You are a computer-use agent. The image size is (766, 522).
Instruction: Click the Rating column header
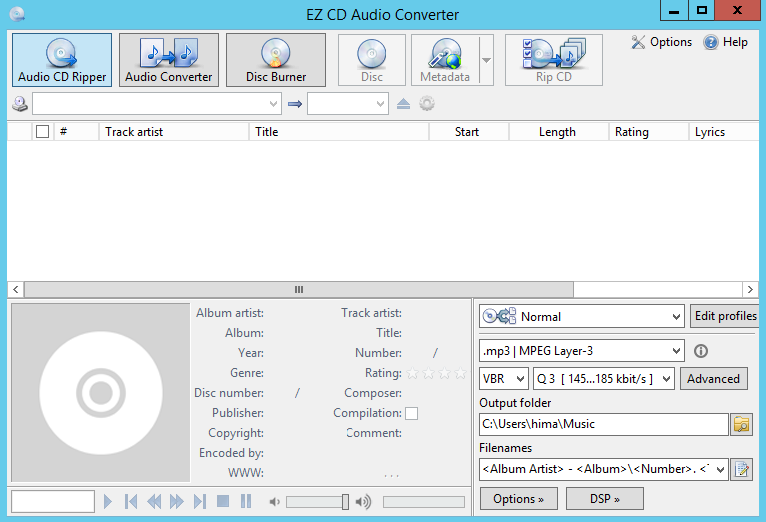[x=649, y=131]
